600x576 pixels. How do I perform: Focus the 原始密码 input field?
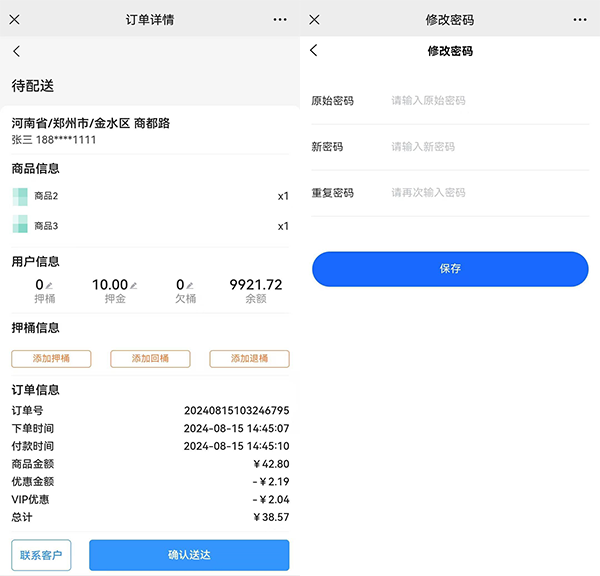tap(485, 101)
